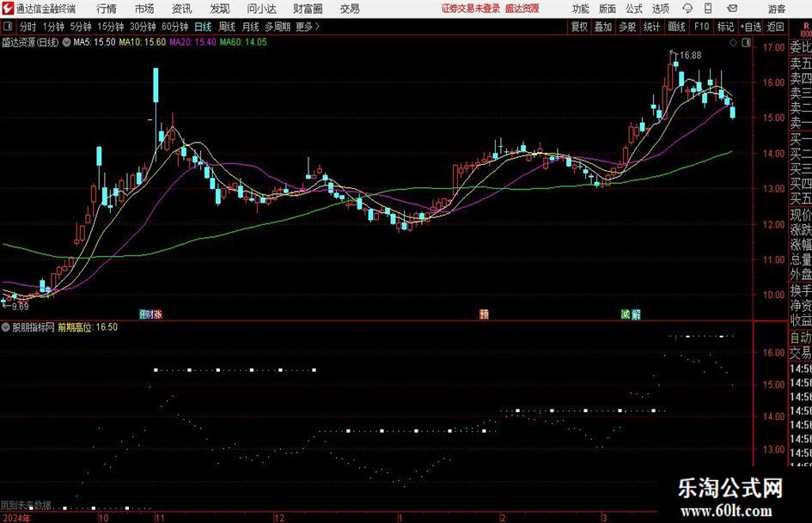Click the 盛达资源 stock name link
812x523 pixels.
click(x=522, y=9)
